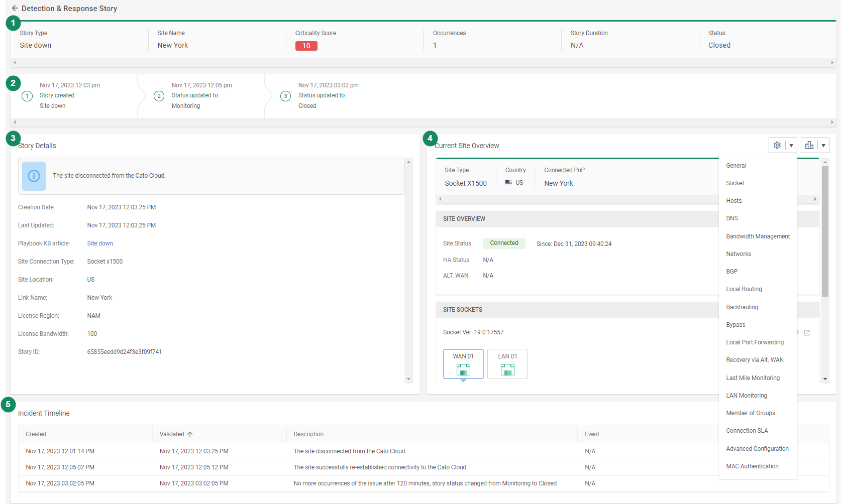Click 'Since: Dec 31, 2023 09:40:24' text
This screenshot has width=841, height=504.
point(574,244)
